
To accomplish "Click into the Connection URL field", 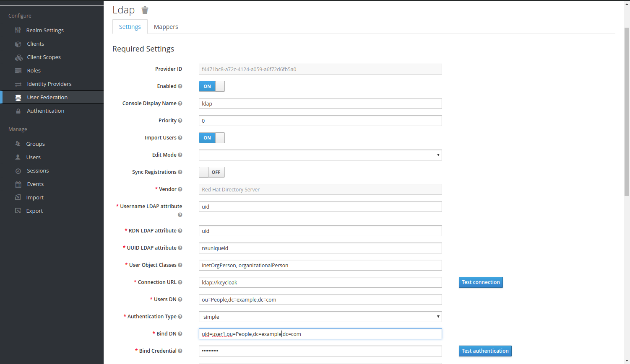I will (320, 282).
